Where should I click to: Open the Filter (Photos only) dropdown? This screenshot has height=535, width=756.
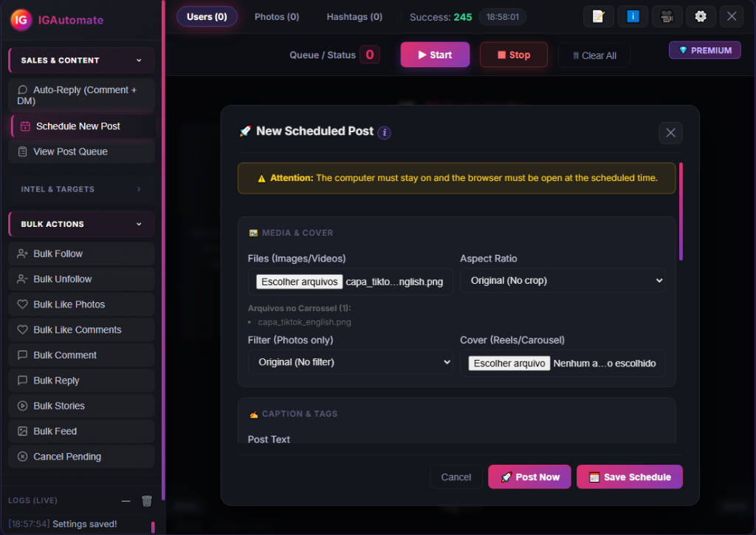click(x=350, y=362)
